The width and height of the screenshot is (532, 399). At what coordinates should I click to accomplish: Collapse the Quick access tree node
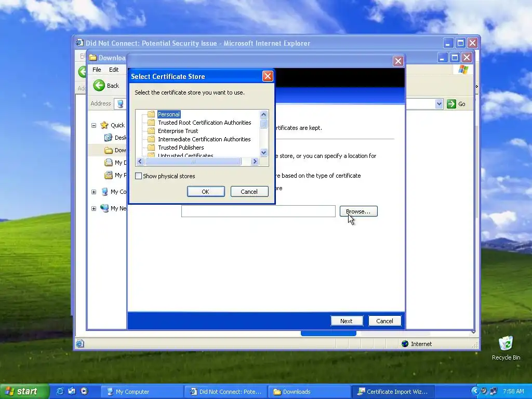tap(94, 126)
